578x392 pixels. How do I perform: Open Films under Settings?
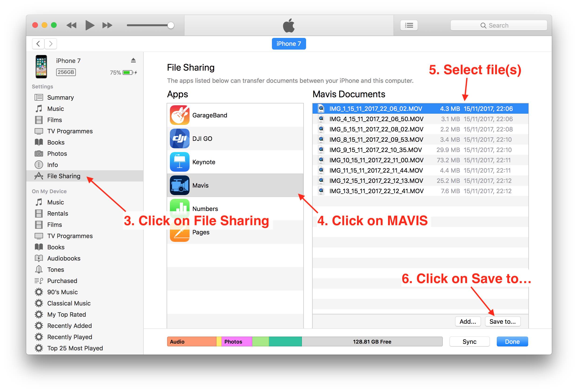(84, 120)
